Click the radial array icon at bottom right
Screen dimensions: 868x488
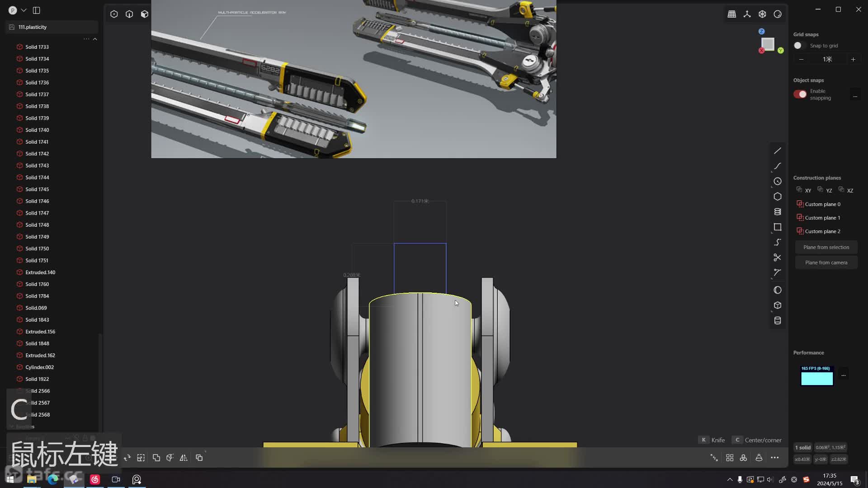pyautogui.click(x=743, y=458)
